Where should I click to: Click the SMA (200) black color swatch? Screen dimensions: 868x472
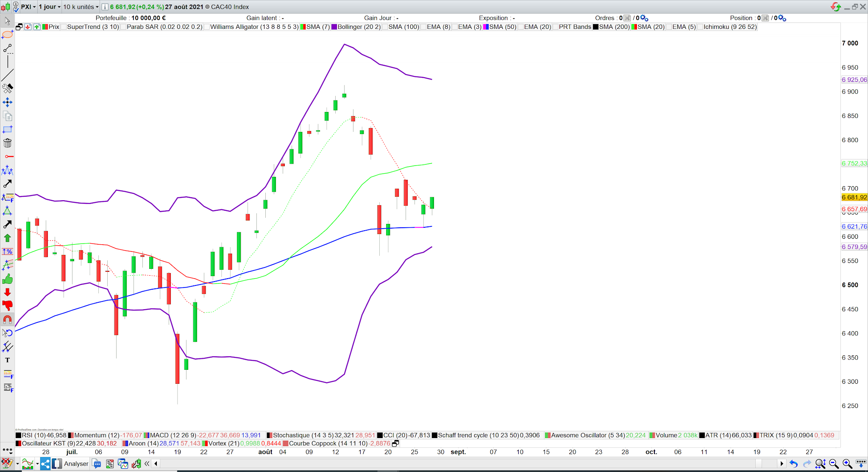pyautogui.click(x=595, y=27)
